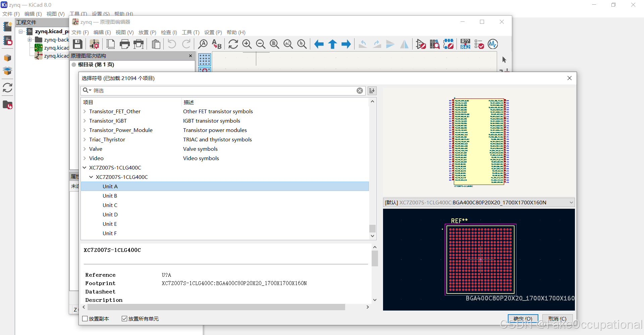Open the 放置 (P) menu
This screenshot has width=644, height=335.
click(x=147, y=32)
